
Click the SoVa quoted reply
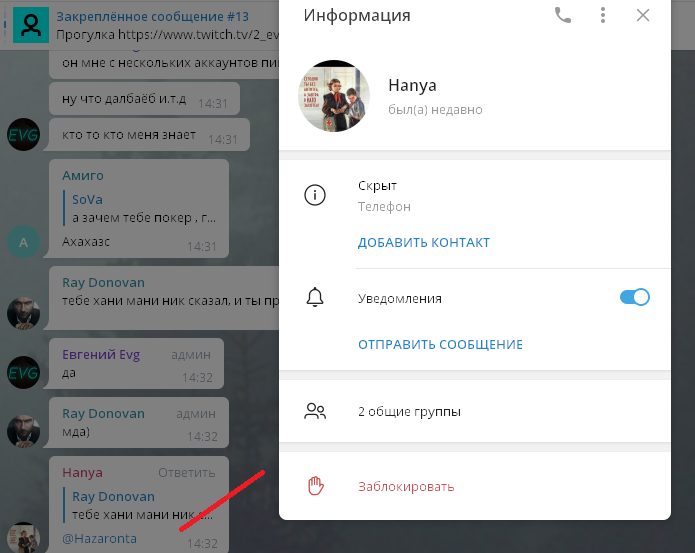tap(140, 208)
